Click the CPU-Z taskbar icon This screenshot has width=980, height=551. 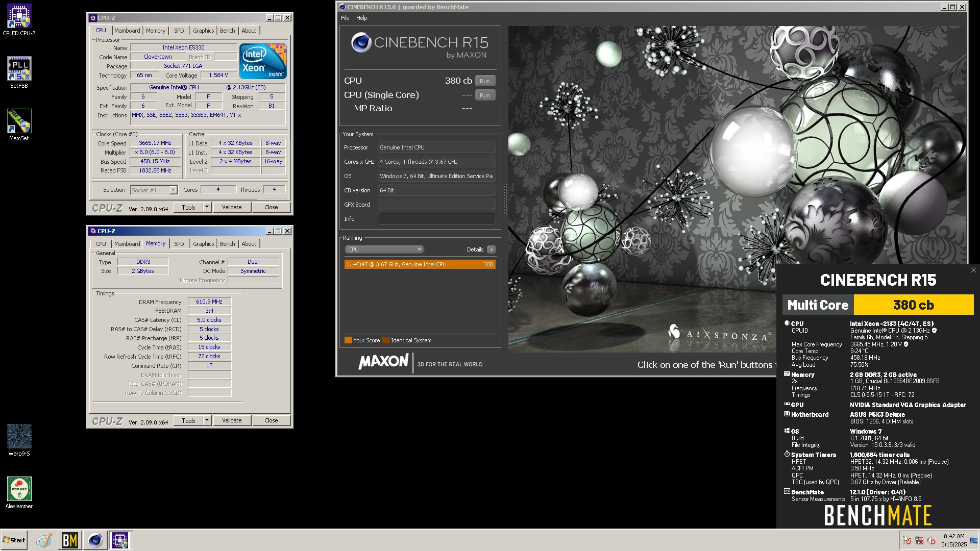click(x=120, y=540)
